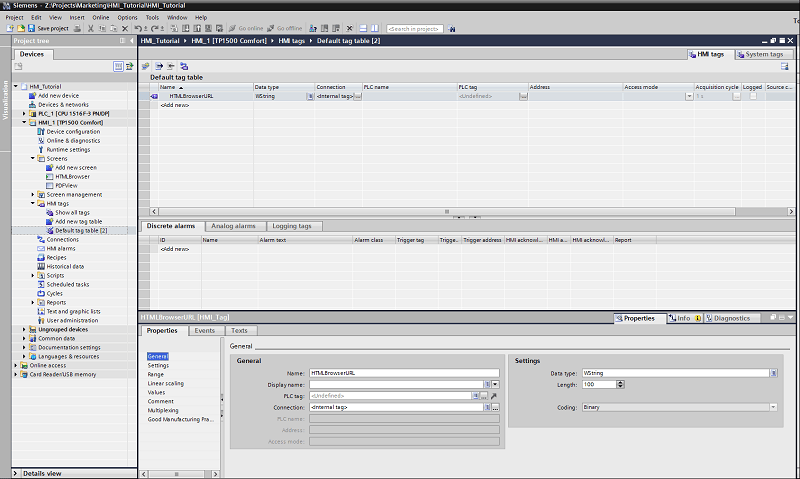This screenshot has width=800, height=479.
Task: Open the Coding dropdown in Settings
Action: pos(773,407)
